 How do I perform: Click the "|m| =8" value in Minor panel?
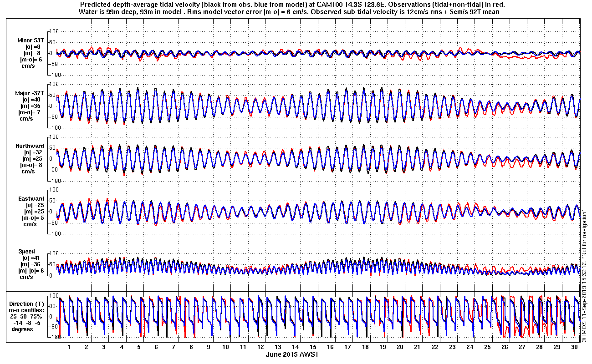click(32, 53)
